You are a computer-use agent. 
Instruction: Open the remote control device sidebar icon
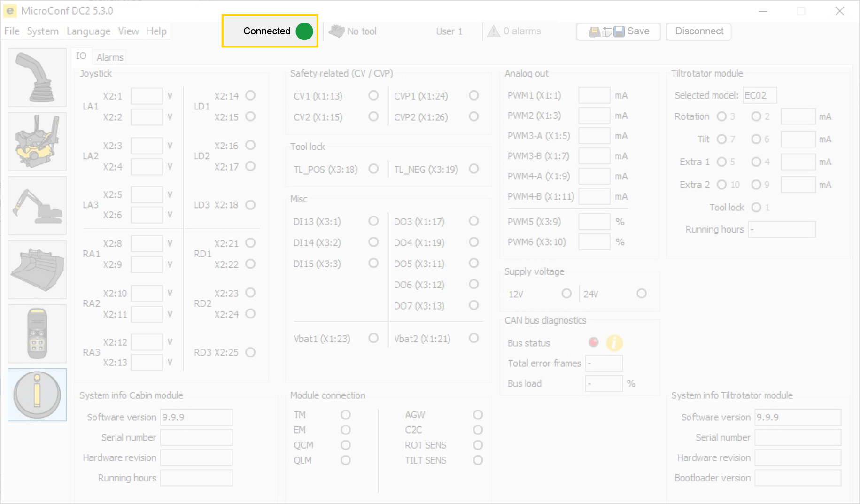pos(37,334)
